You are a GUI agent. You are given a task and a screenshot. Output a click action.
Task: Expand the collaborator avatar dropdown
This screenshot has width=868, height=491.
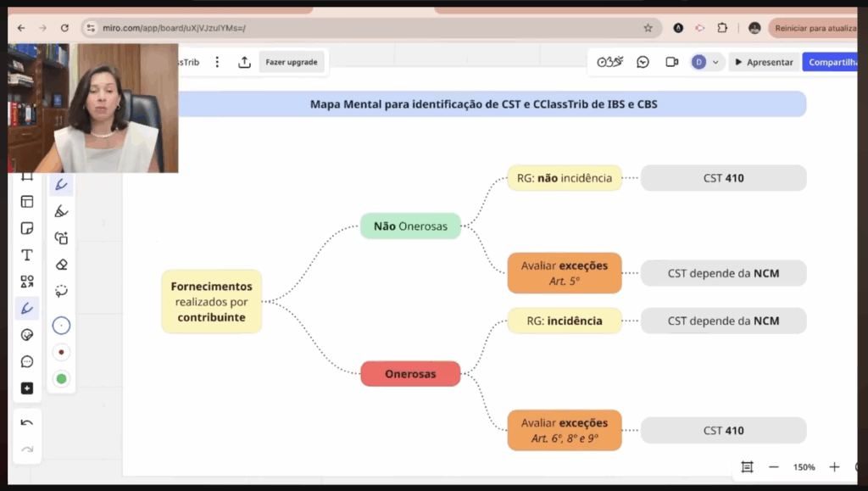pos(716,62)
